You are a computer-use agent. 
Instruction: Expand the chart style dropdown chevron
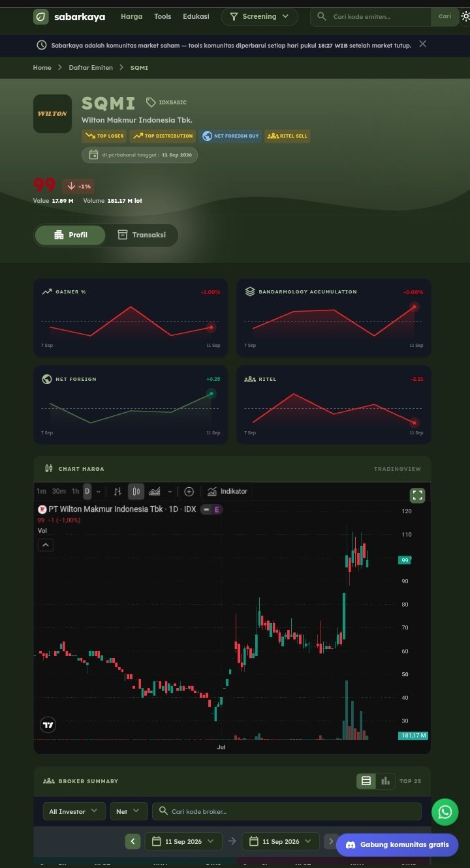coord(170,492)
